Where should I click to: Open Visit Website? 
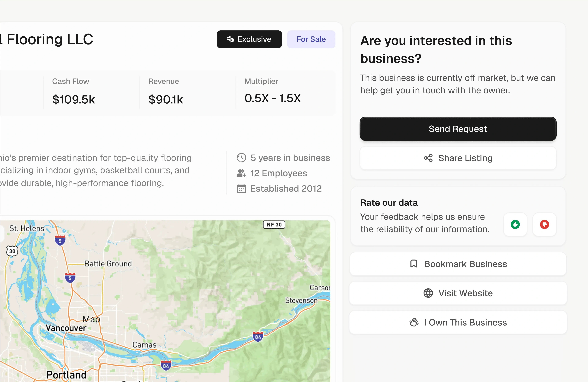(458, 293)
